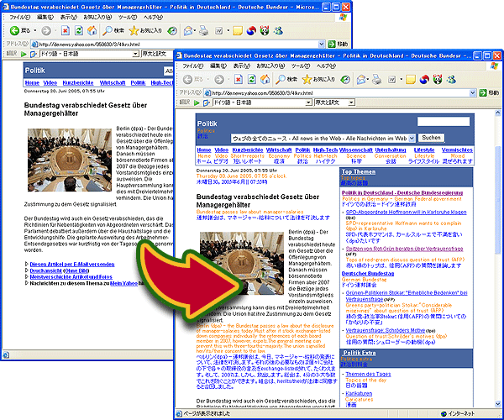Click Stop icon in background window toolbar
Viewport: 504px width, 420px height.
66,30
